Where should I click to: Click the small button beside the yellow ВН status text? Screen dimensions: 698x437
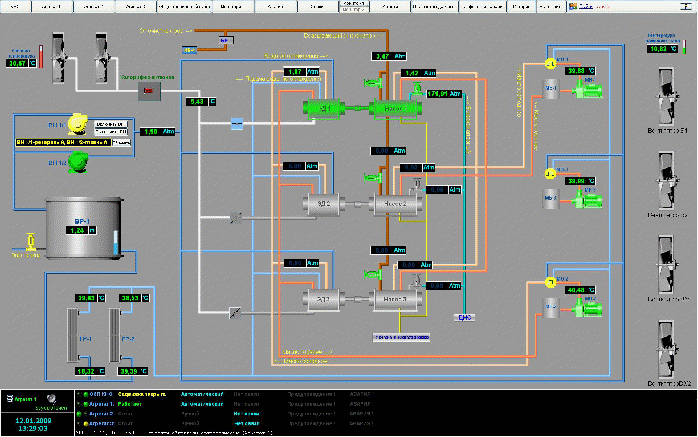tap(121, 142)
